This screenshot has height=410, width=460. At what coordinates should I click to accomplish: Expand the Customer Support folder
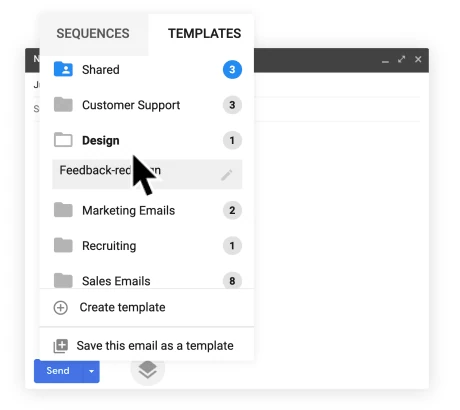pos(147,105)
